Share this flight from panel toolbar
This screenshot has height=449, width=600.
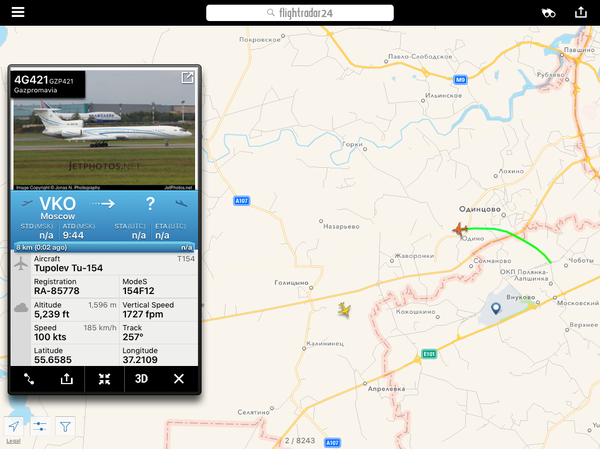click(67, 379)
